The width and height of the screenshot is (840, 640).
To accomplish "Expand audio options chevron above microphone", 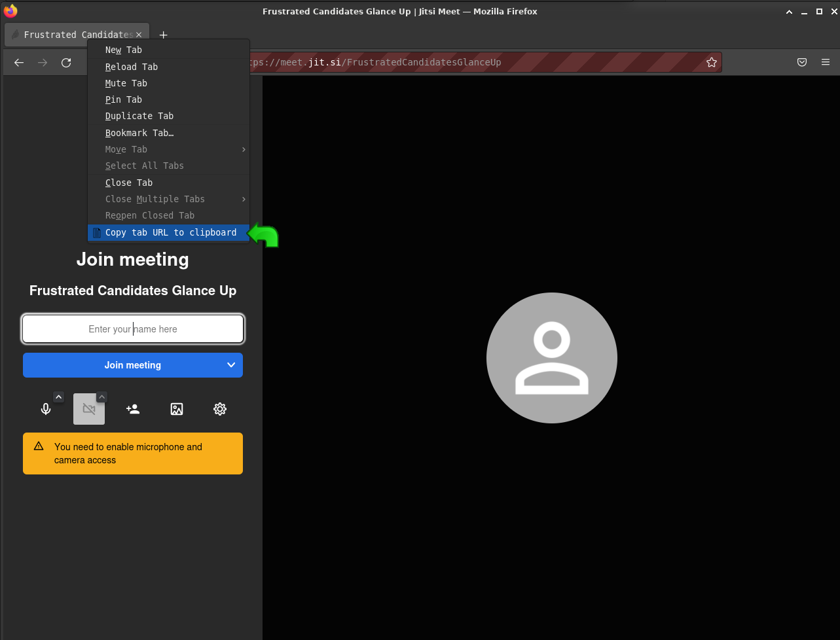I will pyautogui.click(x=58, y=397).
